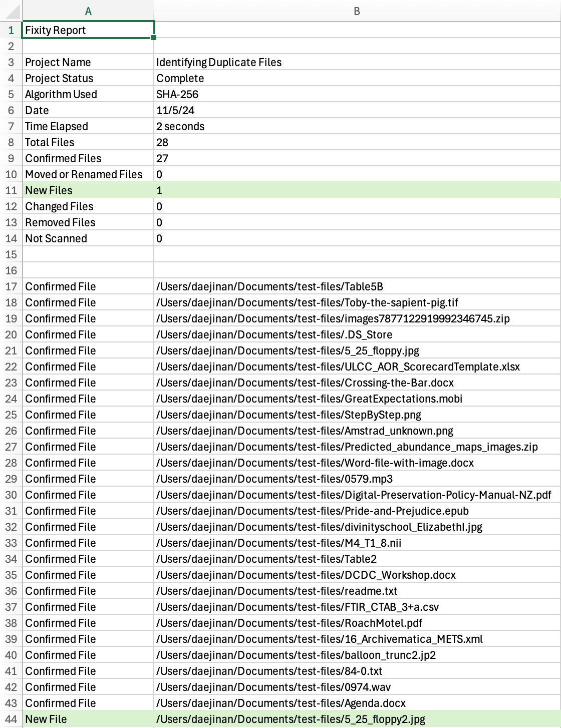The height and width of the screenshot is (728, 561).
Task: Select the SHA-256 algorithm cell
Action: [x=357, y=94]
